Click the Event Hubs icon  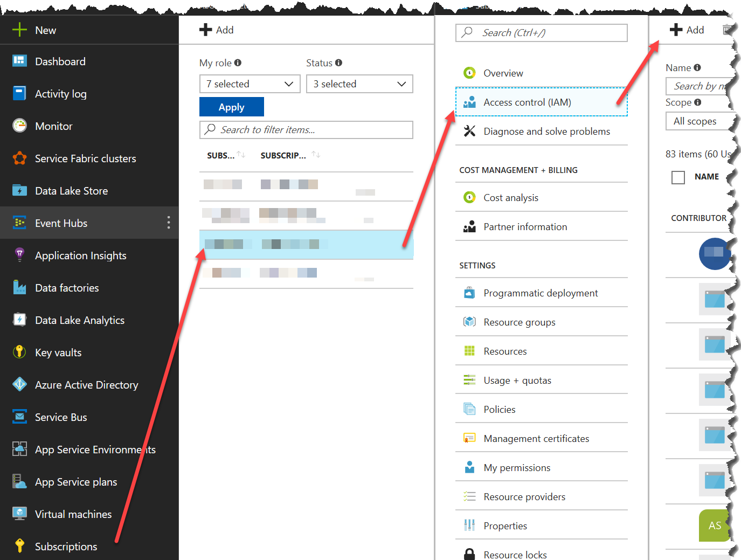[19, 223]
